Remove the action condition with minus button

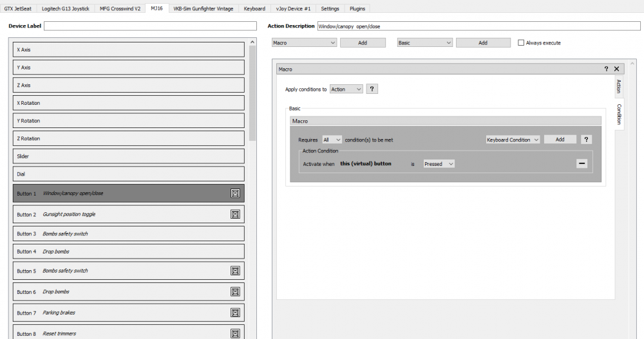(582, 163)
